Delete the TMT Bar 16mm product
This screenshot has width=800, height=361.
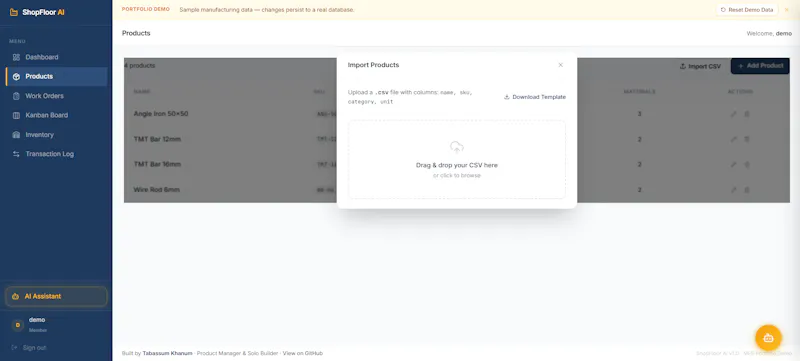(747, 165)
